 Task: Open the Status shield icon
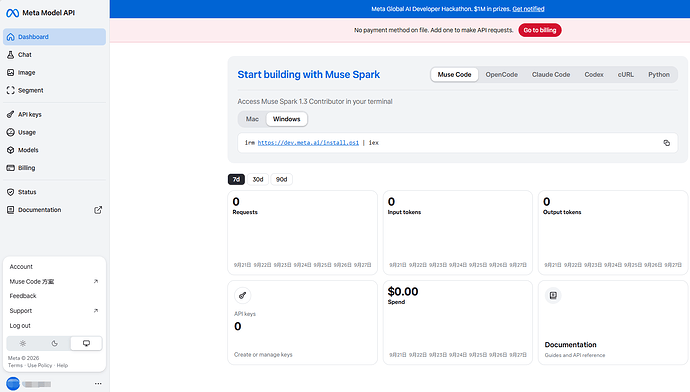pos(11,192)
